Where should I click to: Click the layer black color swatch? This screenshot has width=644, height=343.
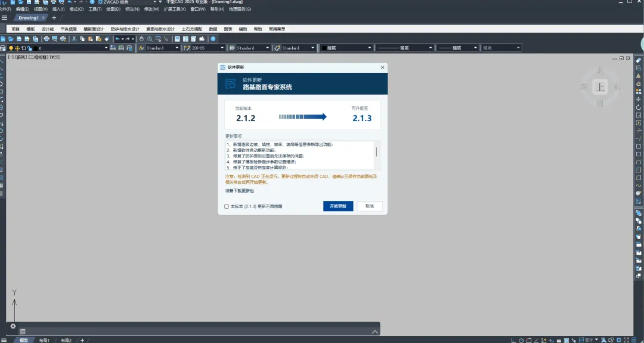coord(36,48)
